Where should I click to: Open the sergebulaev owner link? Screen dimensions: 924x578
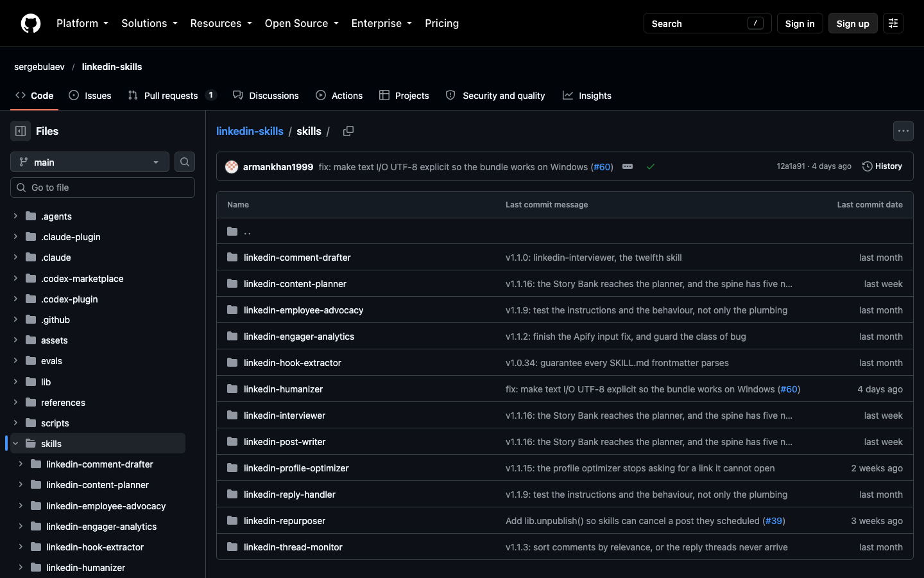pos(40,67)
